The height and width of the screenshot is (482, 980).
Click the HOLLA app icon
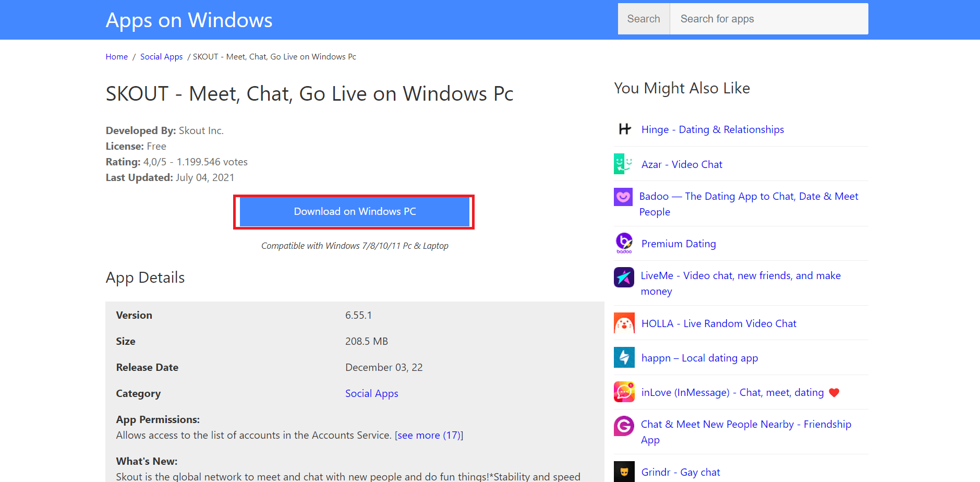624,323
